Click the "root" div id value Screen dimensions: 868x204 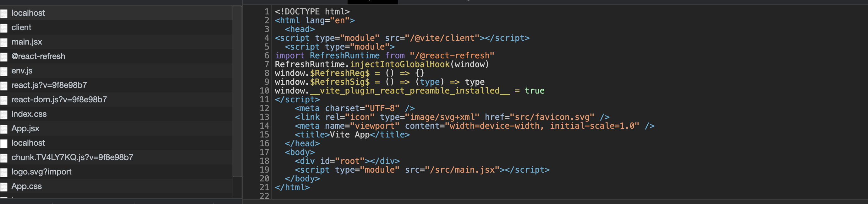click(x=350, y=161)
